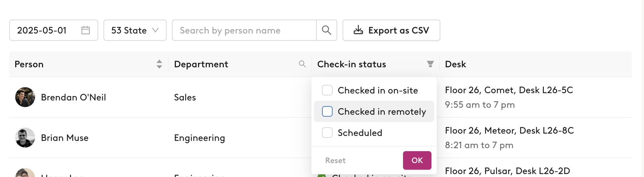644x177 pixels.
Task: Confirm filter with OK button
Action: [x=417, y=160]
